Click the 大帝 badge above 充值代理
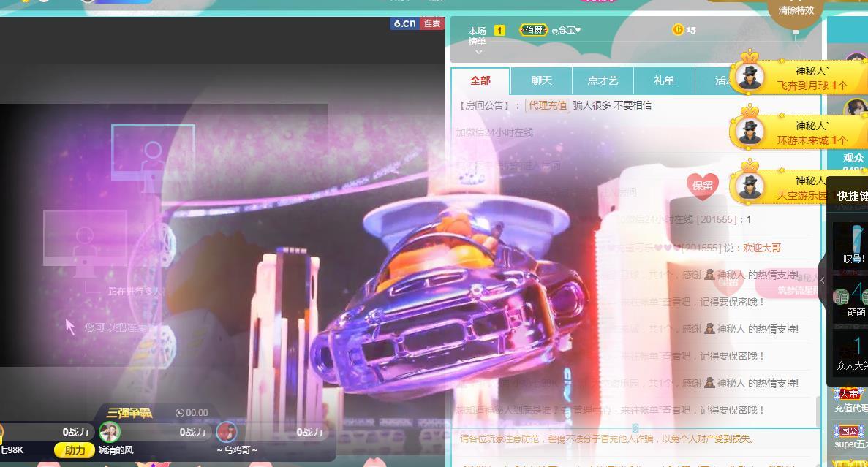The height and width of the screenshot is (467, 868). click(849, 394)
